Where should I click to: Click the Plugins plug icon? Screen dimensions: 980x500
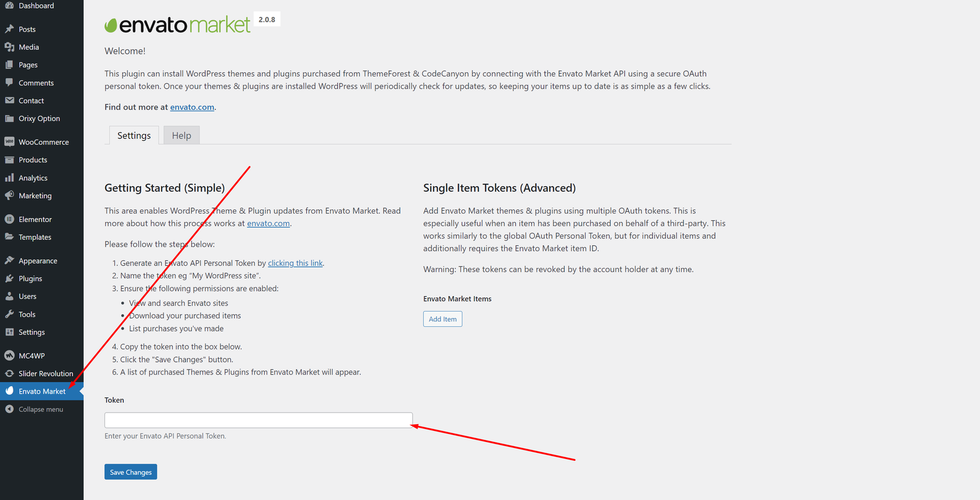(x=9, y=278)
